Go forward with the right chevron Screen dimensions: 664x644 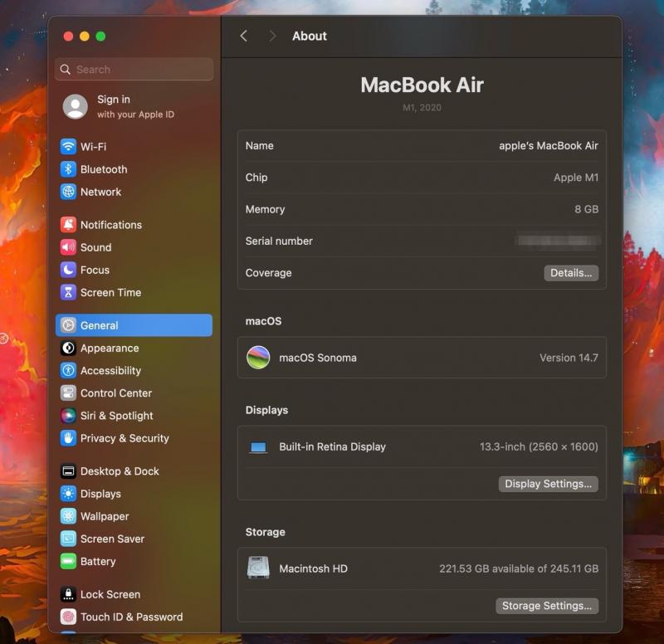click(x=272, y=36)
